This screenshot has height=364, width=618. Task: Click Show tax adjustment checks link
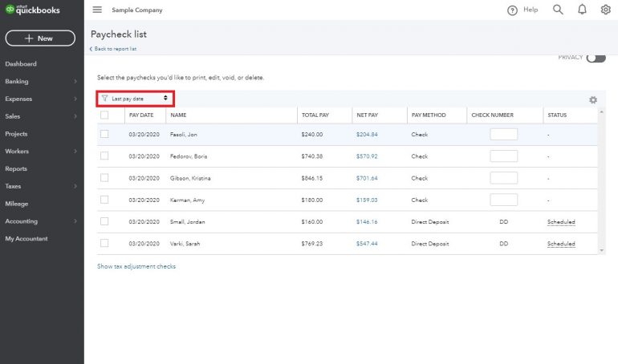click(136, 266)
